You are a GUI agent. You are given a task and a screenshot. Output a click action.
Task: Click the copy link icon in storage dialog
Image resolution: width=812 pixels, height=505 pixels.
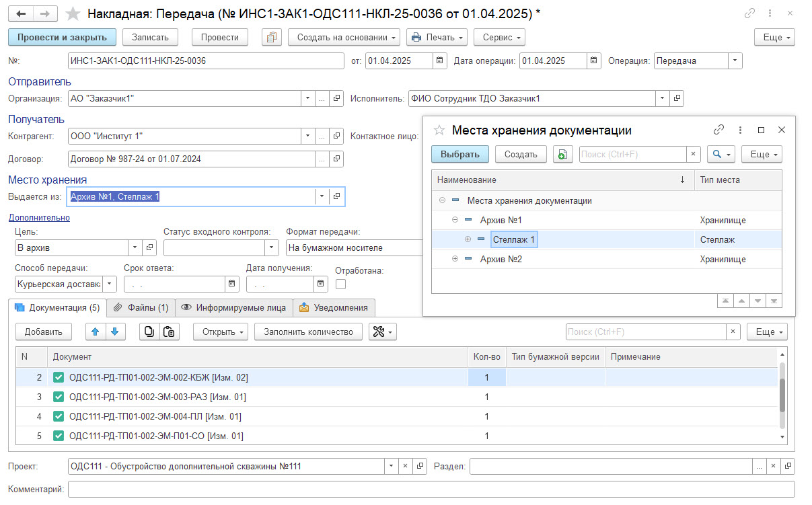[x=718, y=130]
